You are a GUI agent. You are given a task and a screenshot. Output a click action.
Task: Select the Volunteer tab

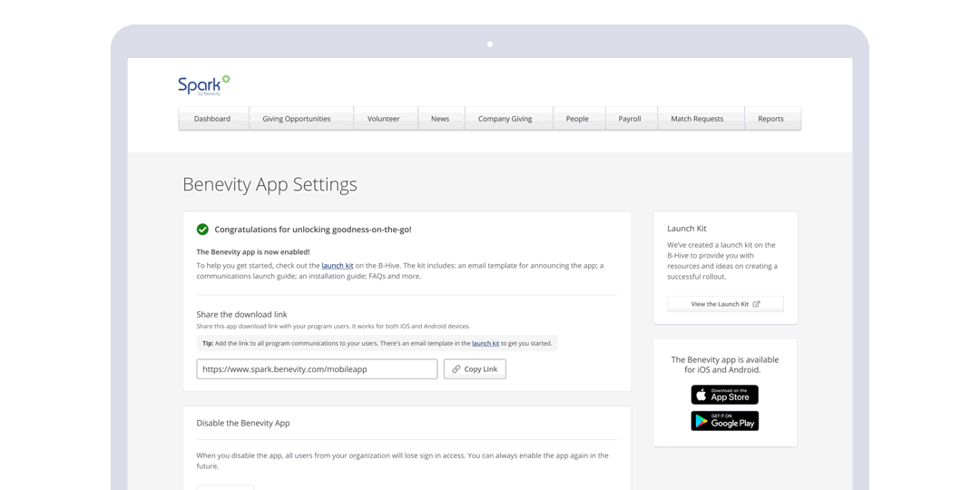(383, 119)
